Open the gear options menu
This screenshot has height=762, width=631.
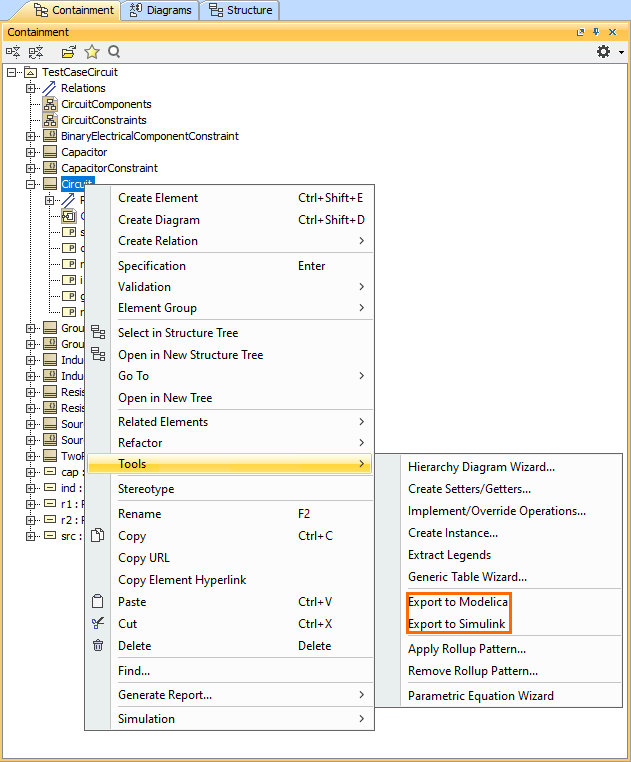pos(603,52)
